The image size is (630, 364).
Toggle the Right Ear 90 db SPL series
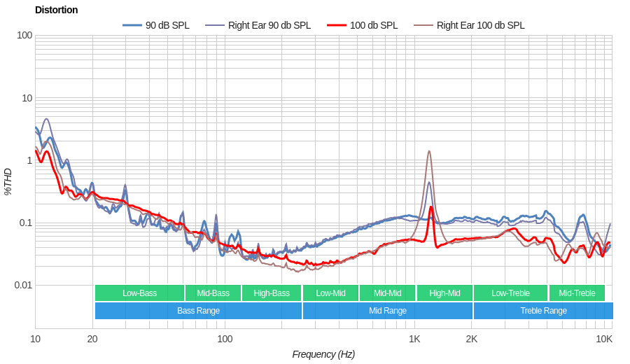[x=269, y=25]
